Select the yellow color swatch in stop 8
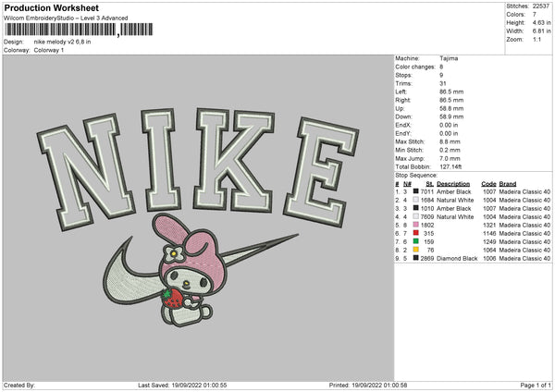 point(416,250)
